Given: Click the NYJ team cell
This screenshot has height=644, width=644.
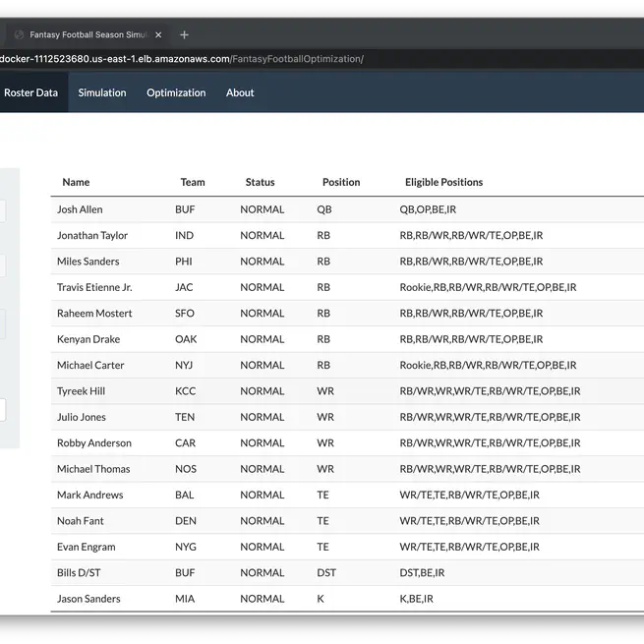Looking at the screenshot, I should coord(184,365).
